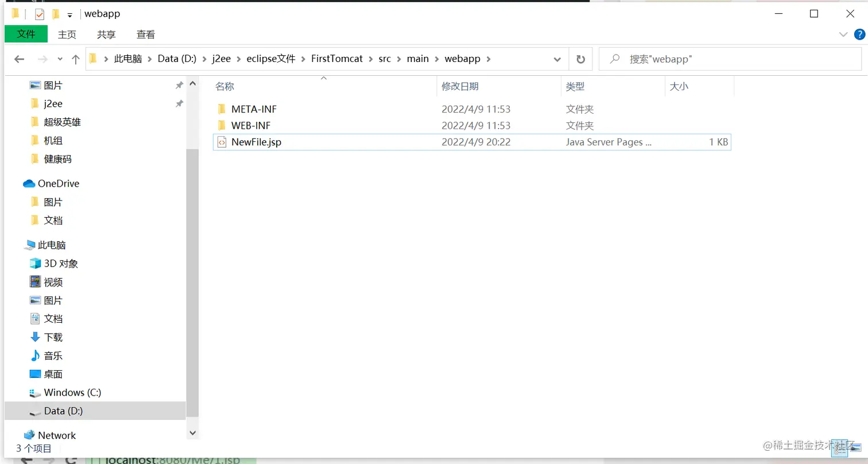The width and height of the screenshot is (868, 464).
Task: Switch to the 主页 ribbon tab
Action: (x=67, y=34)
